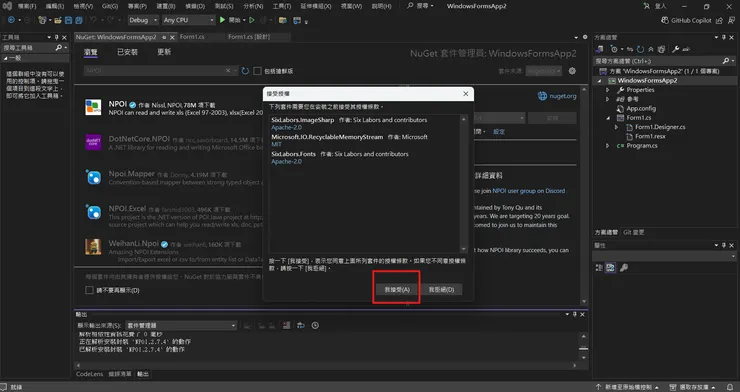Close the 接受授權 dialog with X
Screen dimensions: 740x392
465,94
